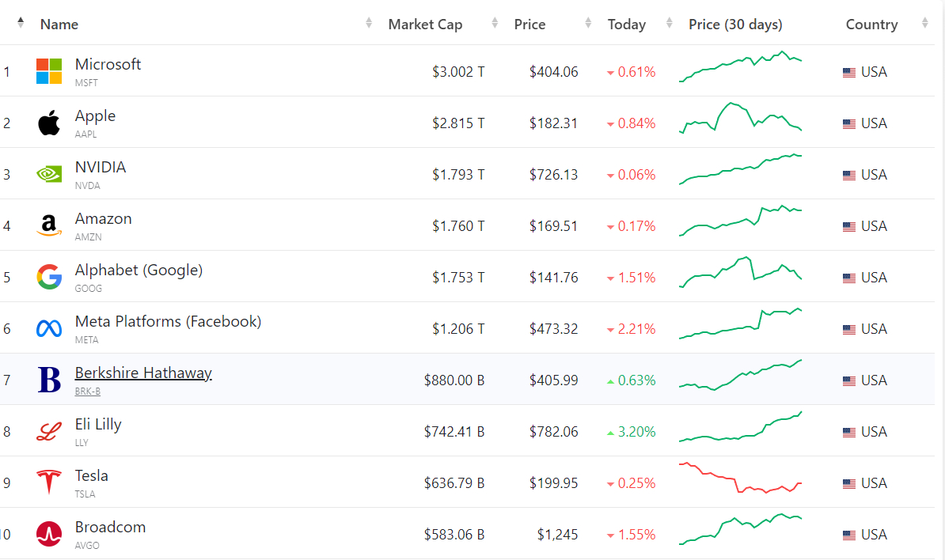Viewport: 945px width, 560px height.
Task: Click the USA flag in Tesla row
Action: [849, 483]
